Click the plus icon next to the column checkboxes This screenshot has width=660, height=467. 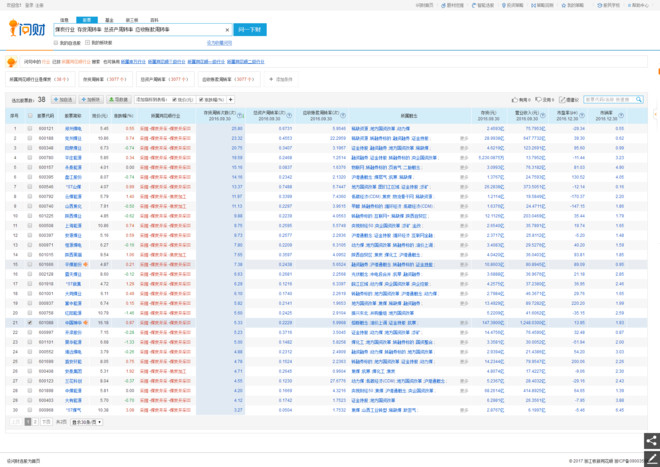point(231,100)
